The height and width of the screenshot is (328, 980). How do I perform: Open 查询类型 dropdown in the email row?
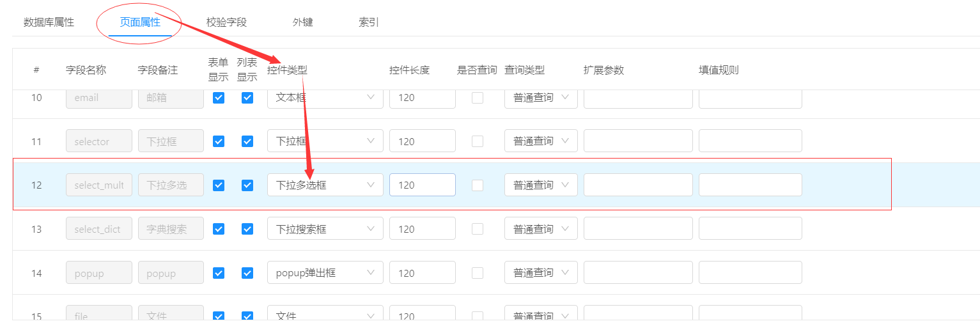[541, 98]
